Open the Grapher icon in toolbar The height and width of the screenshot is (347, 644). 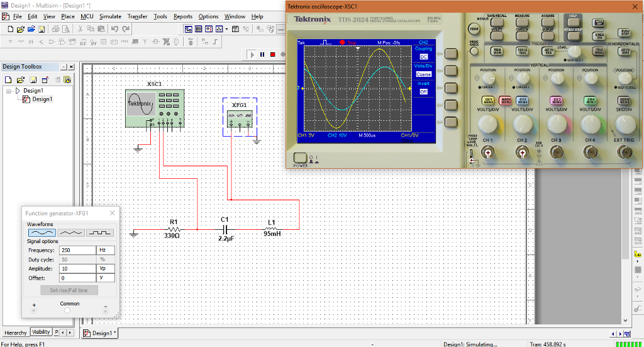click(x=219, y=29)
